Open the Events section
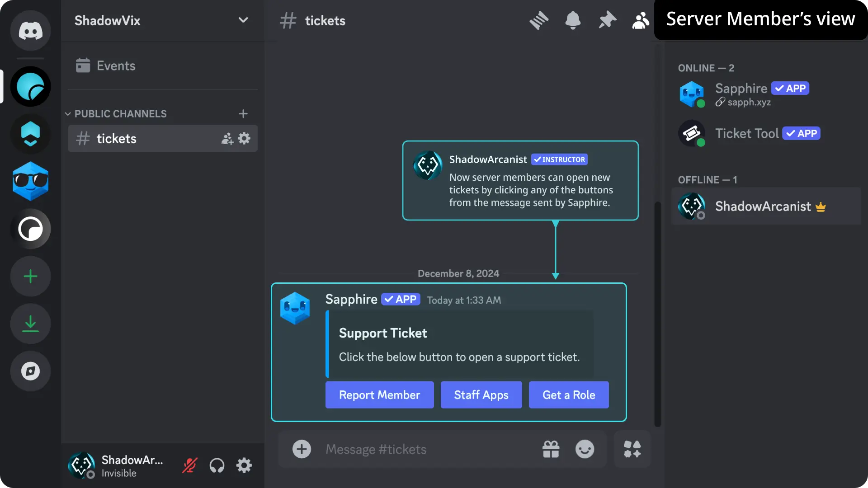 pyautogui.click(x=162, y=66)
